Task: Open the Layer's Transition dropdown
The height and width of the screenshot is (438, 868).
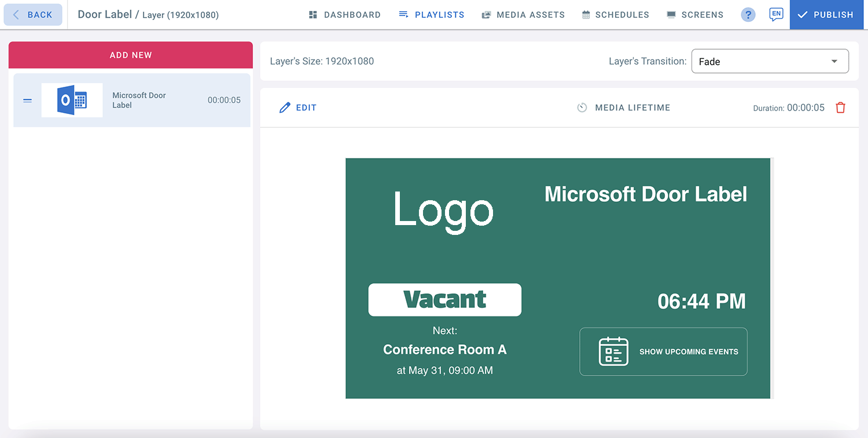Action: coord(770,61)
